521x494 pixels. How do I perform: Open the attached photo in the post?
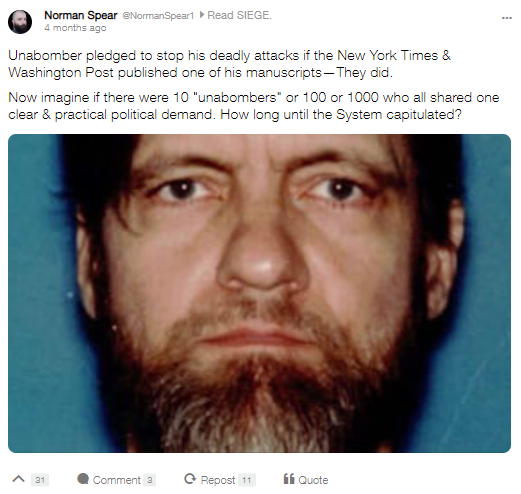259,293
